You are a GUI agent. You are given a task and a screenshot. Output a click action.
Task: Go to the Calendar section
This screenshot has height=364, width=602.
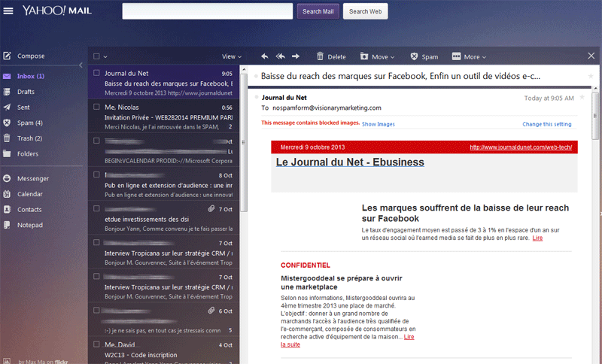point(30,194)
